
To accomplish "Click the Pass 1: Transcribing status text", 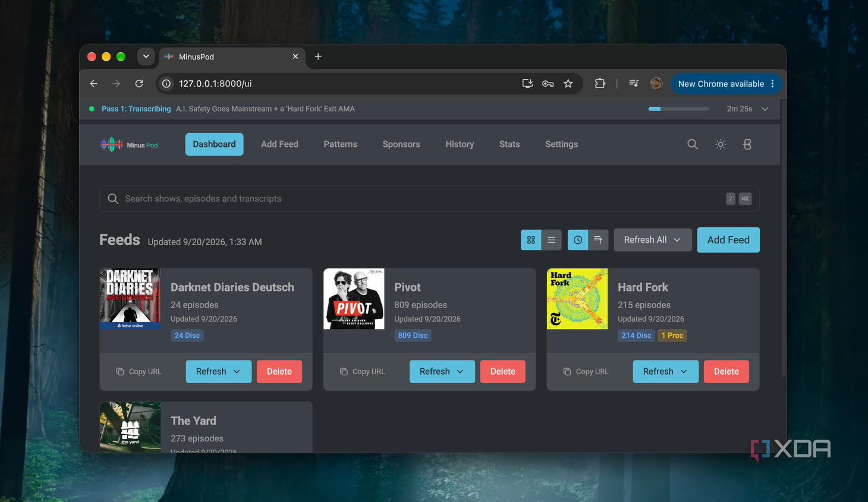I will click(136, 109).
